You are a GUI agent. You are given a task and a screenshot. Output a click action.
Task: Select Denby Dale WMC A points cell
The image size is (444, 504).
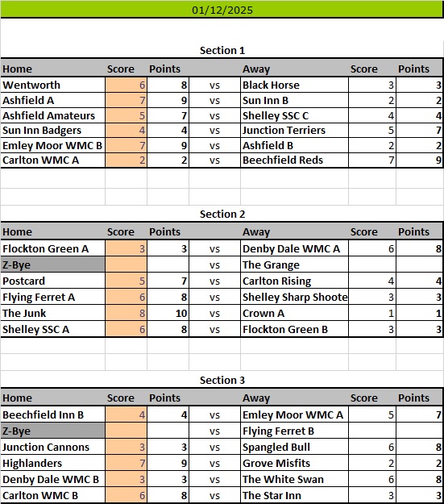click(x=420, y=249)
